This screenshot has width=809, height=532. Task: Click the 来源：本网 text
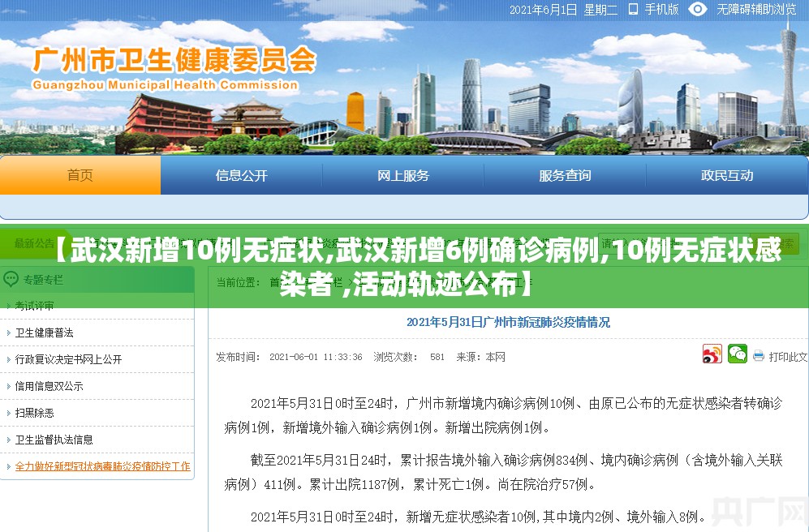pos(481,357)
